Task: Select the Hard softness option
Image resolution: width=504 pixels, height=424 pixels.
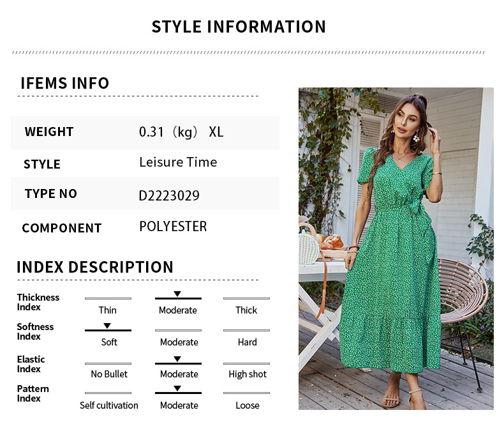Action: pos(247,342)
